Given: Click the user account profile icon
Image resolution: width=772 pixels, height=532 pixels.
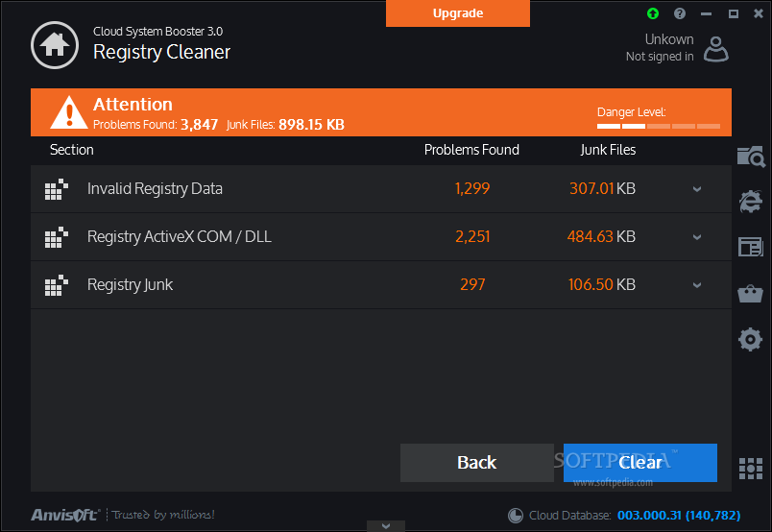Looking at the screenshot, I should tap(716, 48).
